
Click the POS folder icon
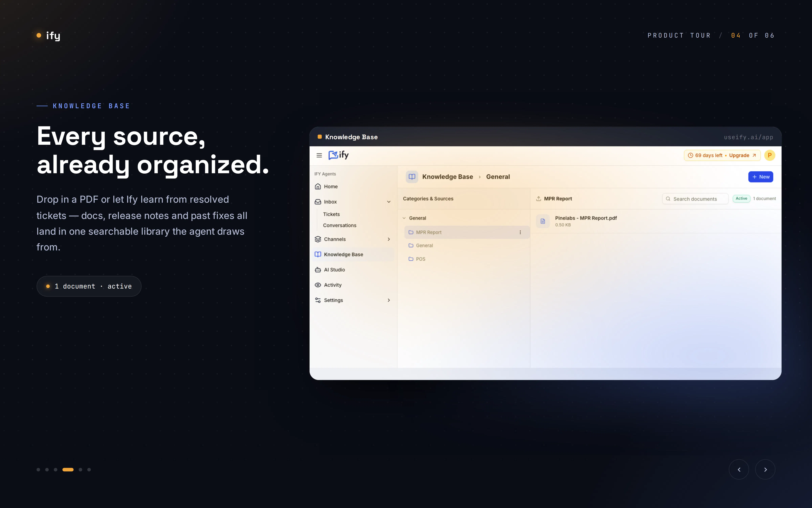pos(411,259)
